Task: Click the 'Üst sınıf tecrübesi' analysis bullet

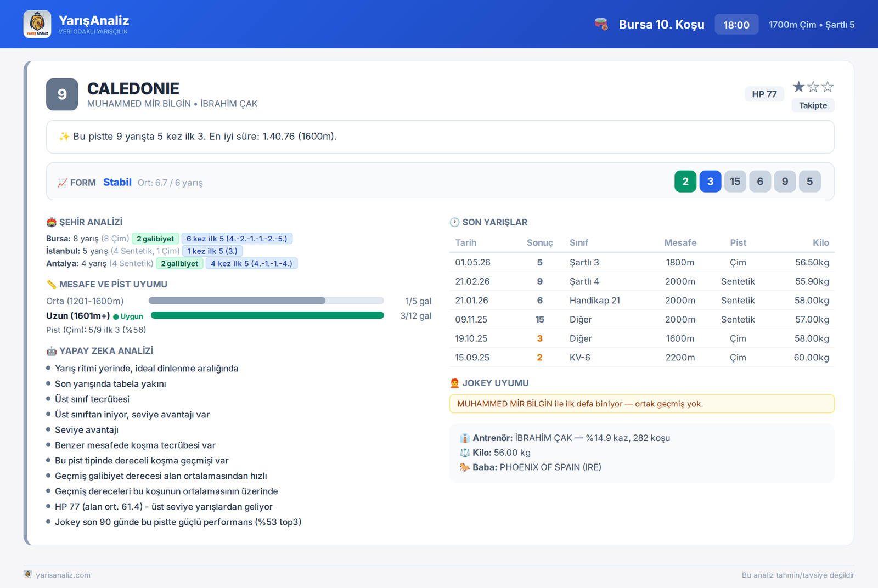Action: pos(92,399)
